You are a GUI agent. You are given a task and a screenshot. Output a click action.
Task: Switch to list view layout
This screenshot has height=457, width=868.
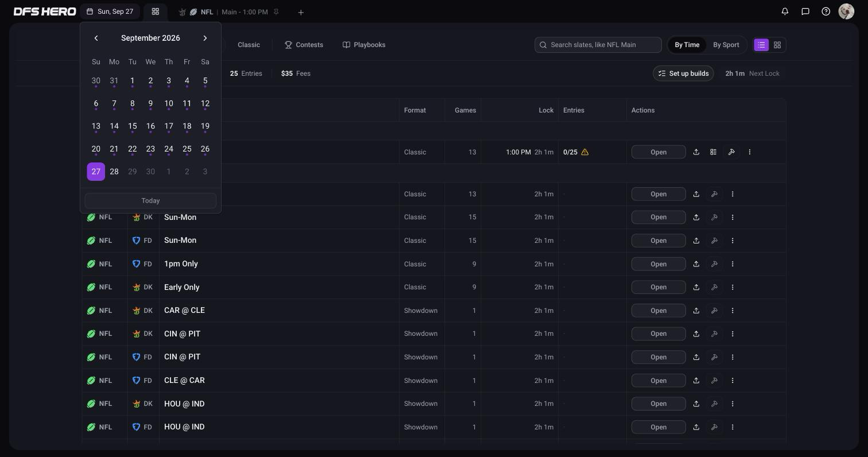[761, 45]
